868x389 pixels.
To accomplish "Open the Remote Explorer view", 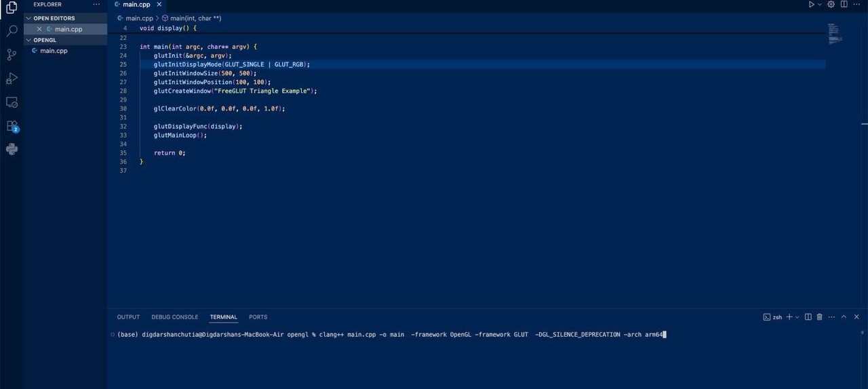I will (x=12, y=102).
